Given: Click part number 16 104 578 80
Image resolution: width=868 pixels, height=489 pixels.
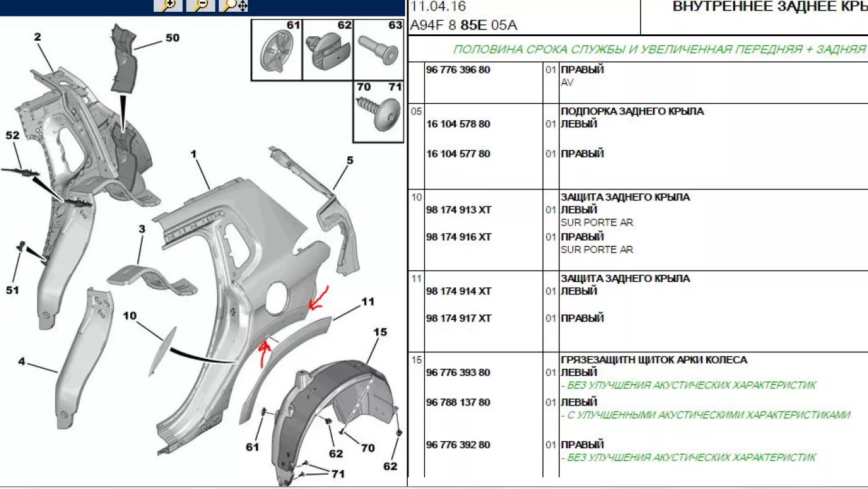Looking at the screenshot, I should click(458, 124).
